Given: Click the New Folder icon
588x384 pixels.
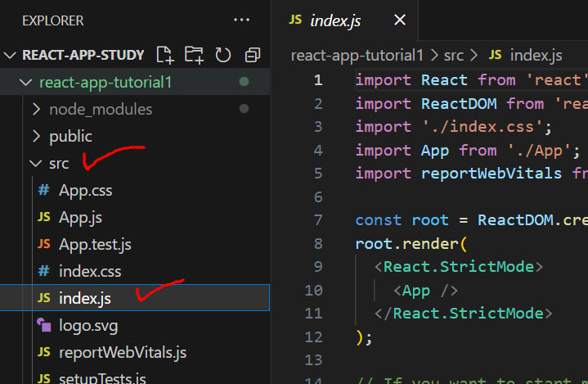Looking at the screenshot, I should [x=194, y=55].
